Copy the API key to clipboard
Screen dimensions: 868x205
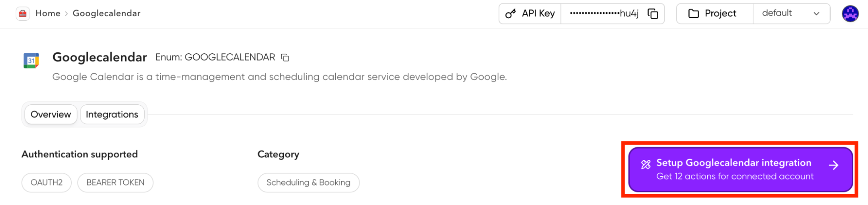[653, 14]
